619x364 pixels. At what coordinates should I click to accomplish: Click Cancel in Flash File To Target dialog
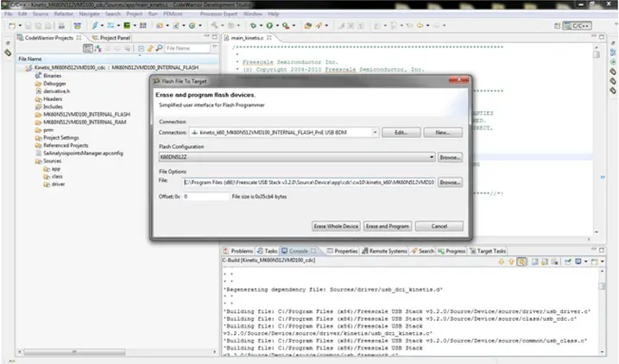point(439,226)
